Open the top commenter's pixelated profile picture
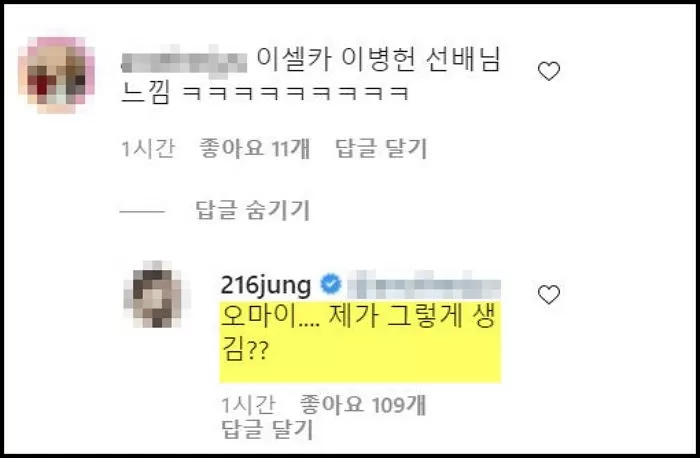Screen dimensions: 700x458 [x=57, y=75]
